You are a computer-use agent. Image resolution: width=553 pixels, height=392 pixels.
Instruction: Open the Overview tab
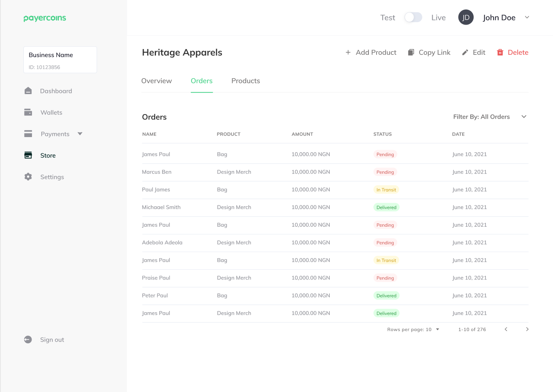click(x=156, y=81)
